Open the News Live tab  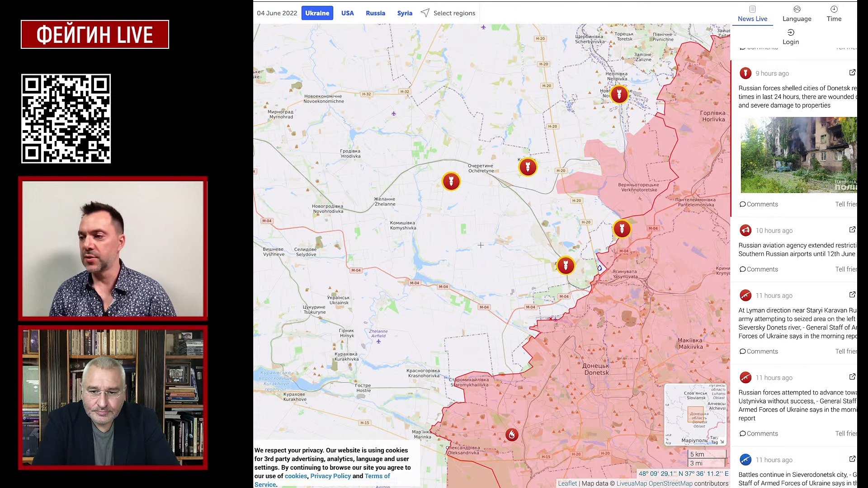pos(752,14)
